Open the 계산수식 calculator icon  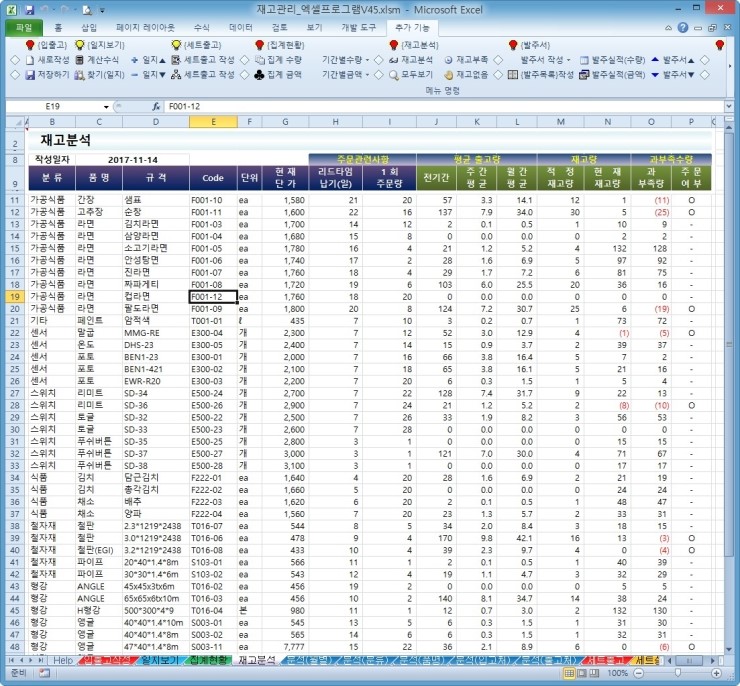[80, 60]
